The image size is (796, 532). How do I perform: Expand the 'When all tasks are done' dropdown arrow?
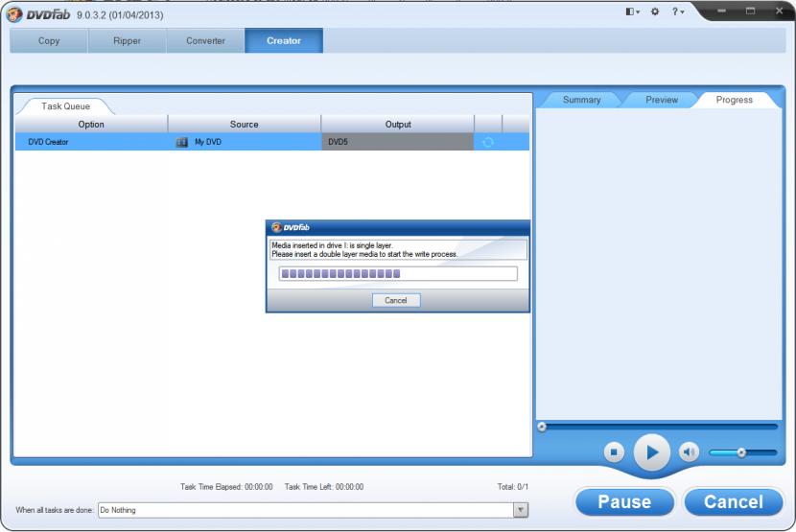(x=521, y=510)
